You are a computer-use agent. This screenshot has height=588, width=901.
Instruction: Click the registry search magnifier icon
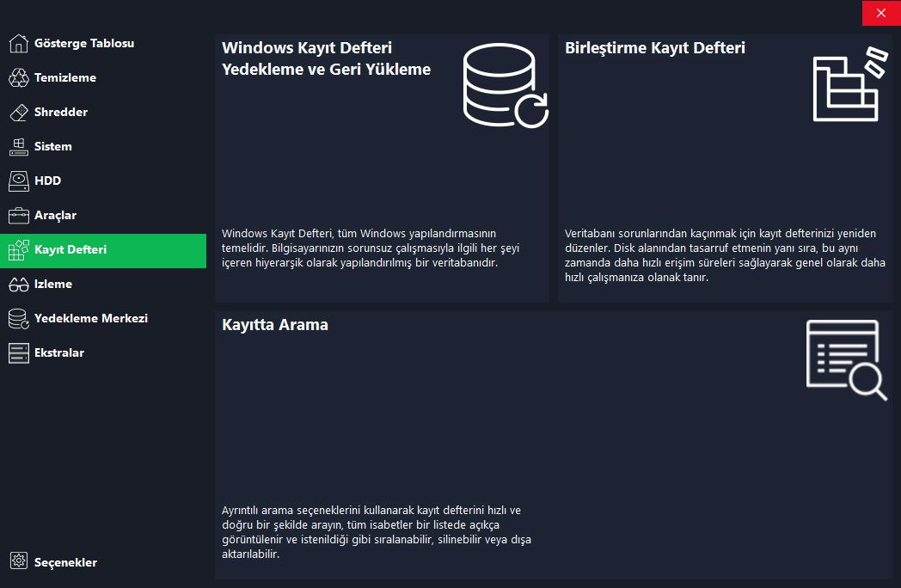click(x=847, y=360)
